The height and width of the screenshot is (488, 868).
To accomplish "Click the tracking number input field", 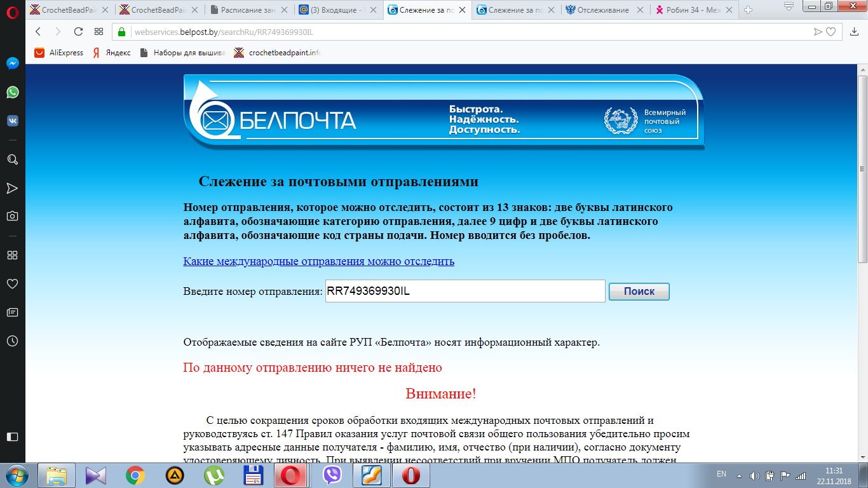I will (x=465, y=292).
